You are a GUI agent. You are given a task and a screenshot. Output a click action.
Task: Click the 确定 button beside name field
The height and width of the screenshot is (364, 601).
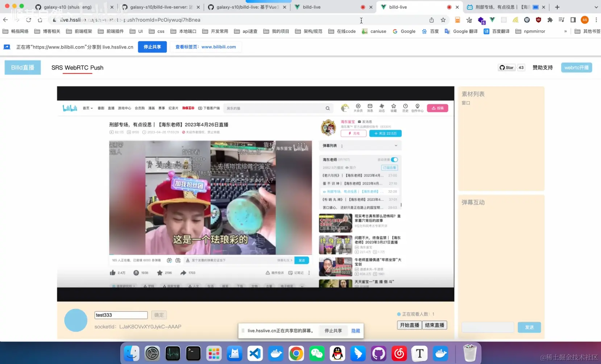point(159,315)
